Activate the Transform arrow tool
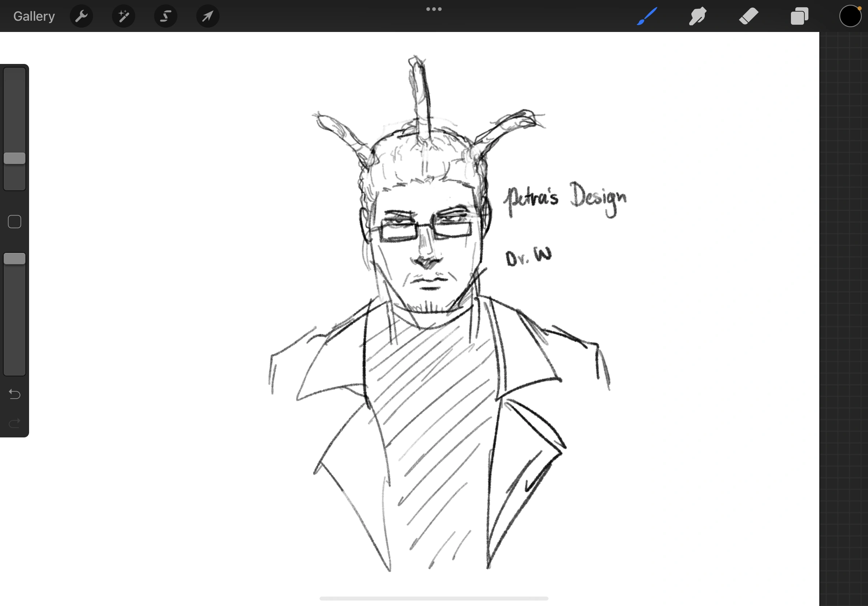Image resolution: width=868 pixels, height=606 pixels. (x=208, y=16)
